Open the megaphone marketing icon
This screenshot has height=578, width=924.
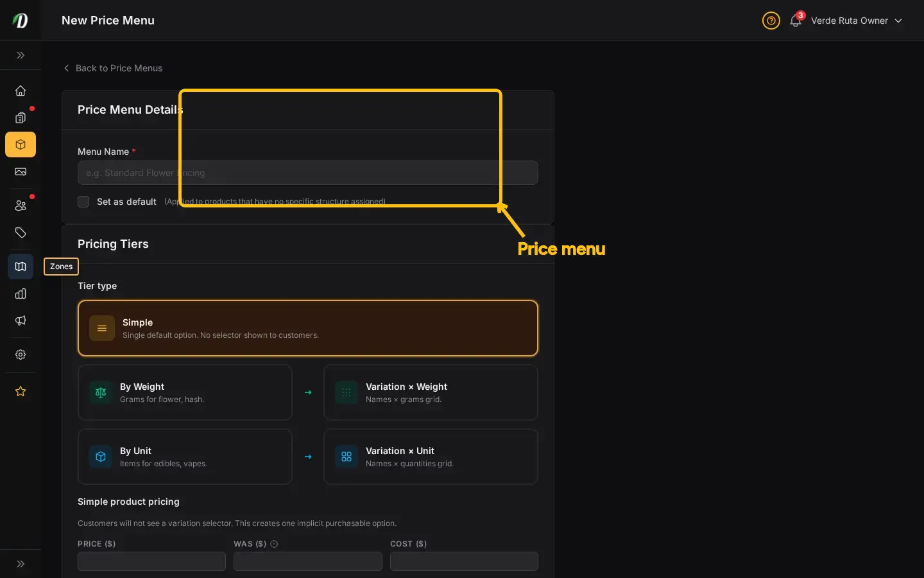pos(21,320)
